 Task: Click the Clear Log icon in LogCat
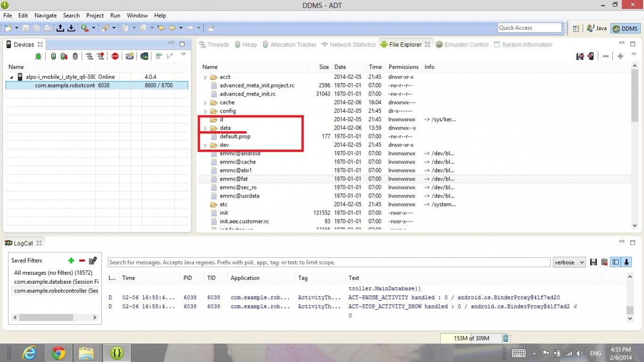[x=604, y=262]
